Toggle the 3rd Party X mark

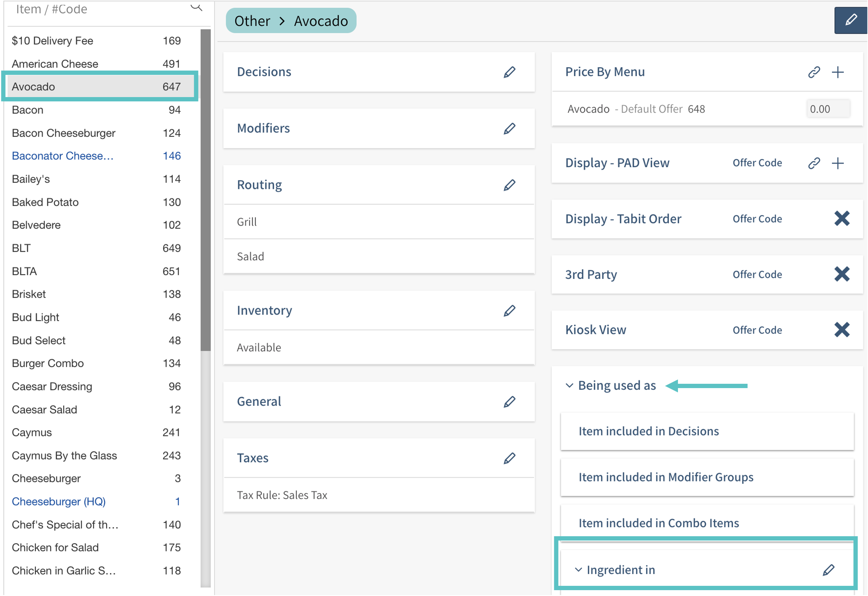click(x=842, y=274)
